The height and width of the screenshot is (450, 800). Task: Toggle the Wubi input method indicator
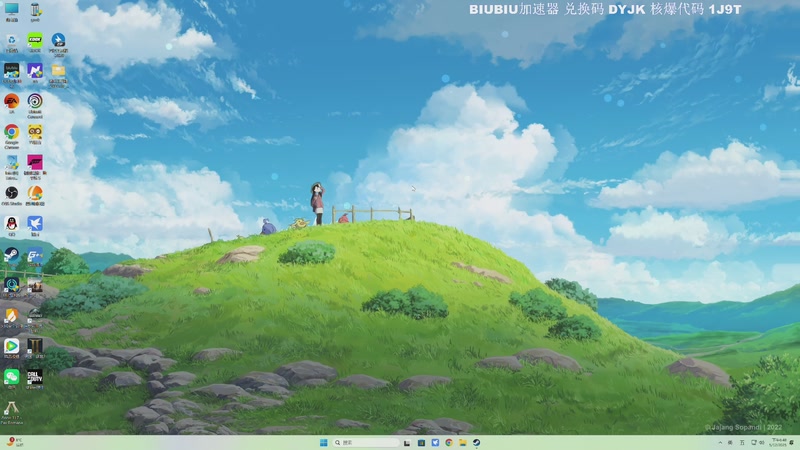click(742, 442)
